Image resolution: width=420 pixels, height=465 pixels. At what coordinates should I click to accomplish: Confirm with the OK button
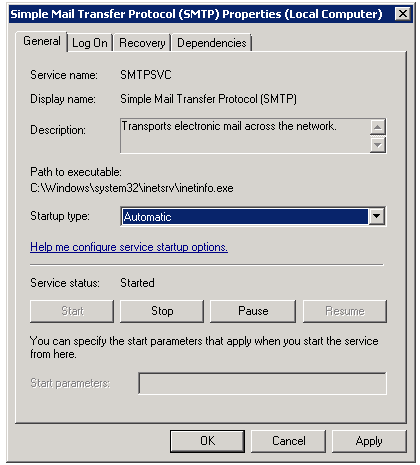207,441
